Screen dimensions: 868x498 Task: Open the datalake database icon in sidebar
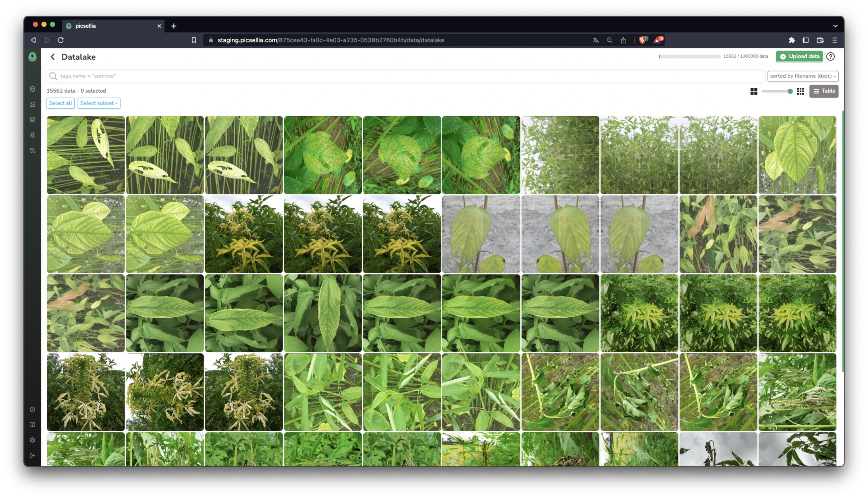tap(32, 89)
